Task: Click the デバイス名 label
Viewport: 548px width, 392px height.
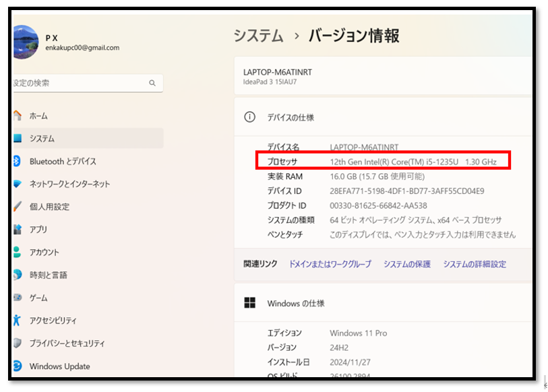Action: pyautogui.click(x=283, y=147)
